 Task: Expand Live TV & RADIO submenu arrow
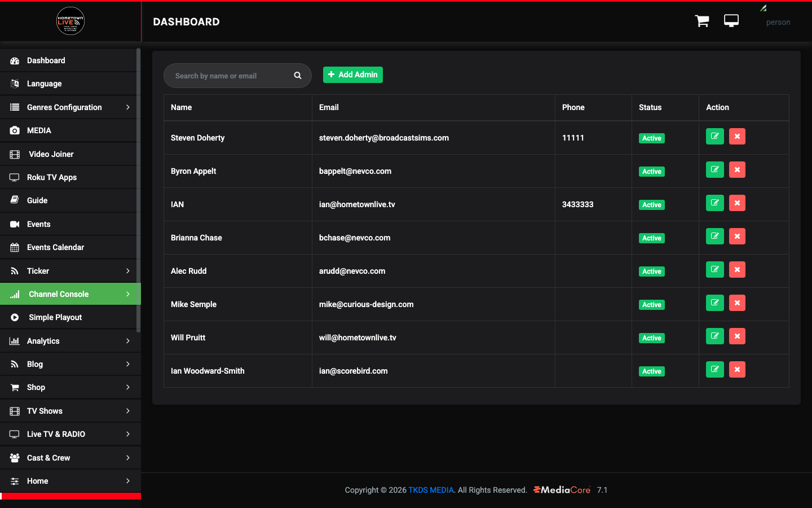(x=128, y=434)
